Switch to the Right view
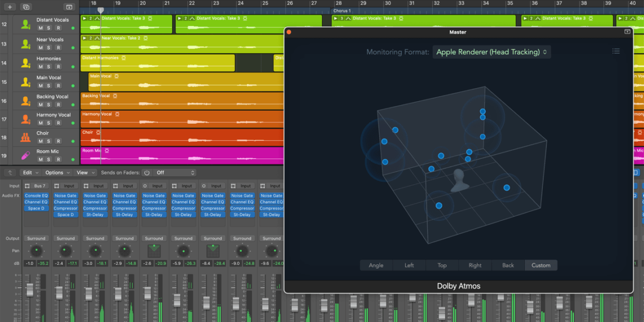Viewport: 644px width, 322px height. click(475, 266)
